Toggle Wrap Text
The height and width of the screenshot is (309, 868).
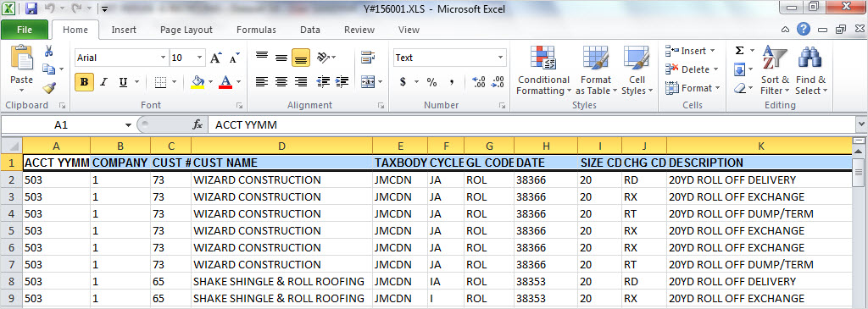click(x=368, y=58)
